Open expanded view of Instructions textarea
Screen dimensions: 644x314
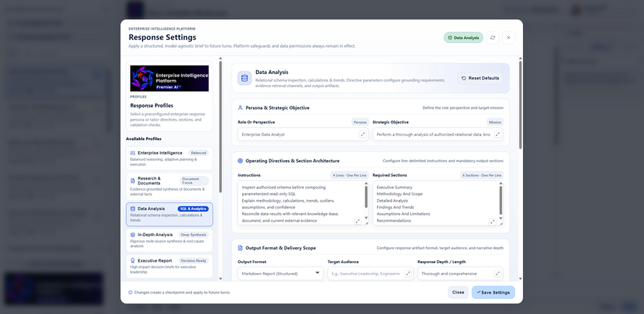click(357, 221)
